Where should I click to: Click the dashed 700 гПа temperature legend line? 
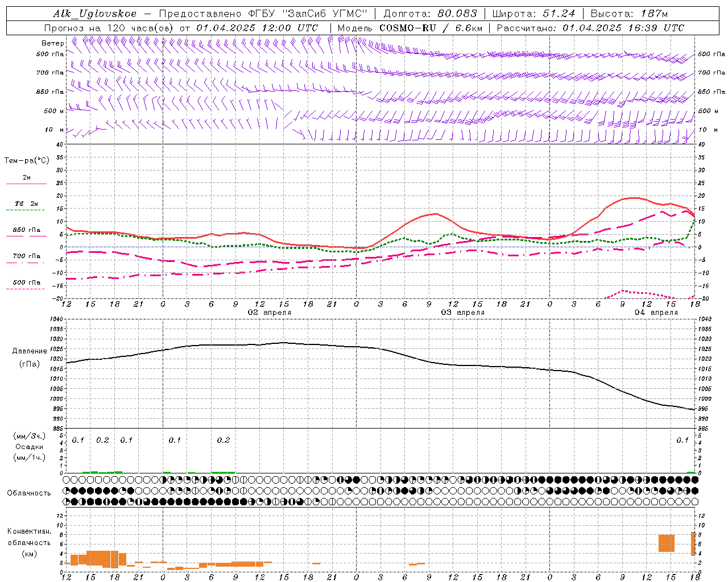25,263
